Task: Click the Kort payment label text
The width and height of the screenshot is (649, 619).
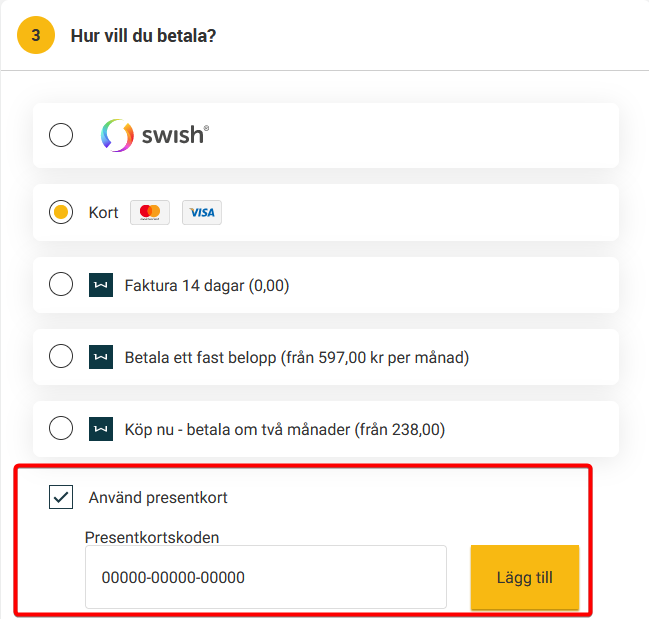Action: (104, 212)
